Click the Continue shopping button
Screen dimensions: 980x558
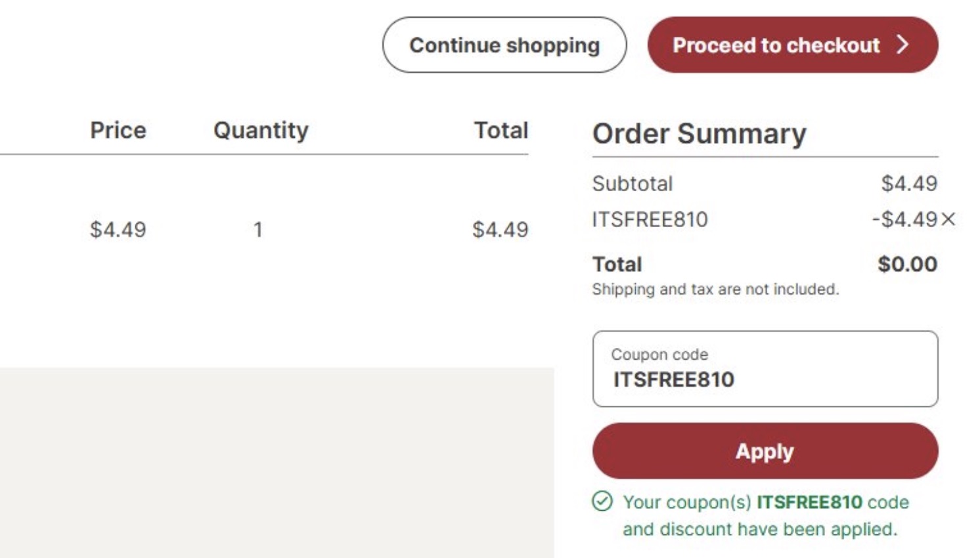(503, 45)
